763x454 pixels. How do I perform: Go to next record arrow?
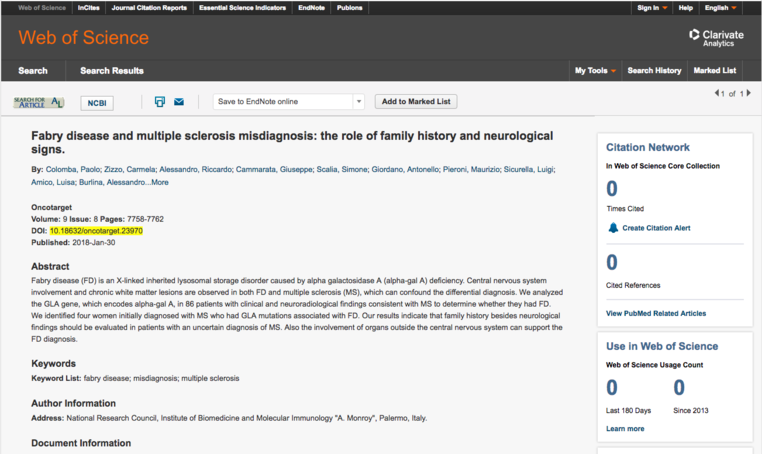click(748, 93)
